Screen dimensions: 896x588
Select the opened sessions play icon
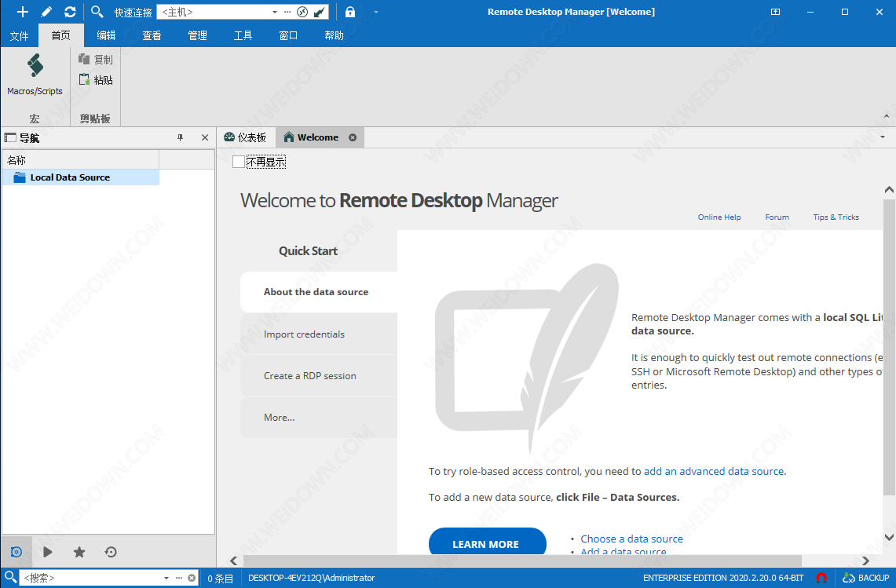tap(48, 552)
